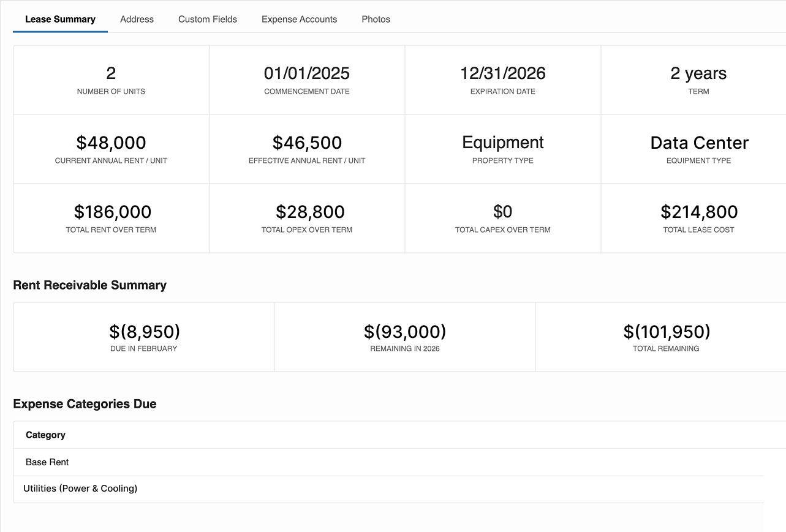
Task: Go to the Expense Accounts tab
Action: (x=299, y=19)
